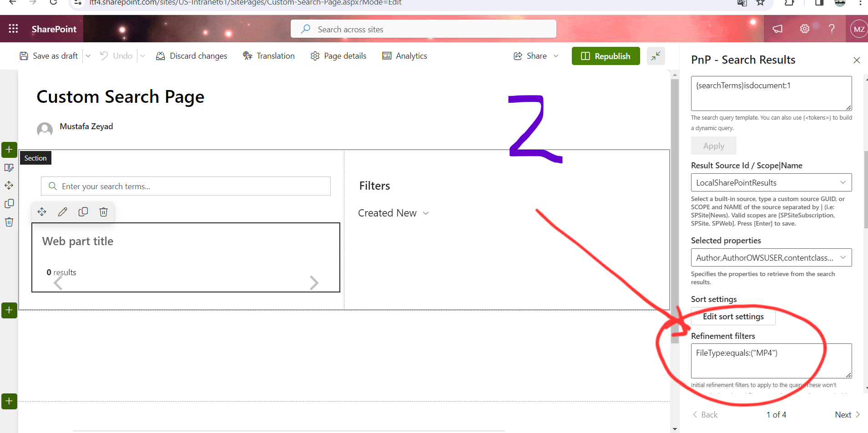This screenshot has height=433, width=868.
Task: Open Page details
Action: coord(338,56)
